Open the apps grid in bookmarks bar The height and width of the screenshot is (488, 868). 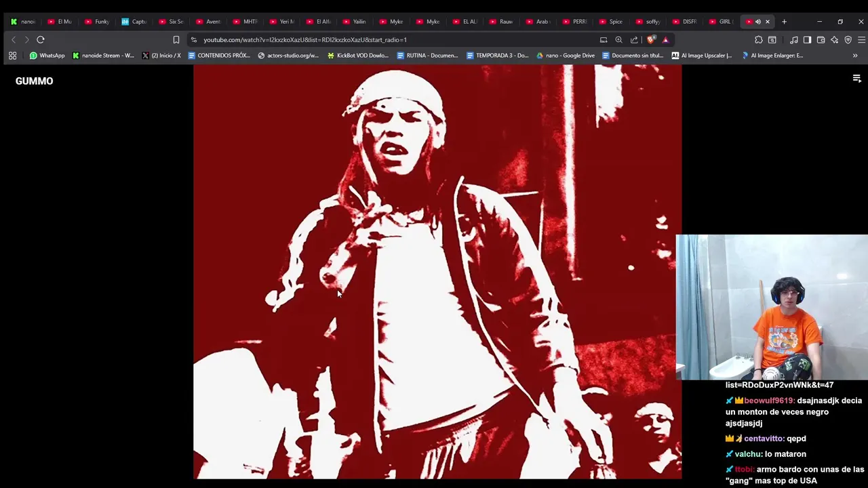coord(12,56)
